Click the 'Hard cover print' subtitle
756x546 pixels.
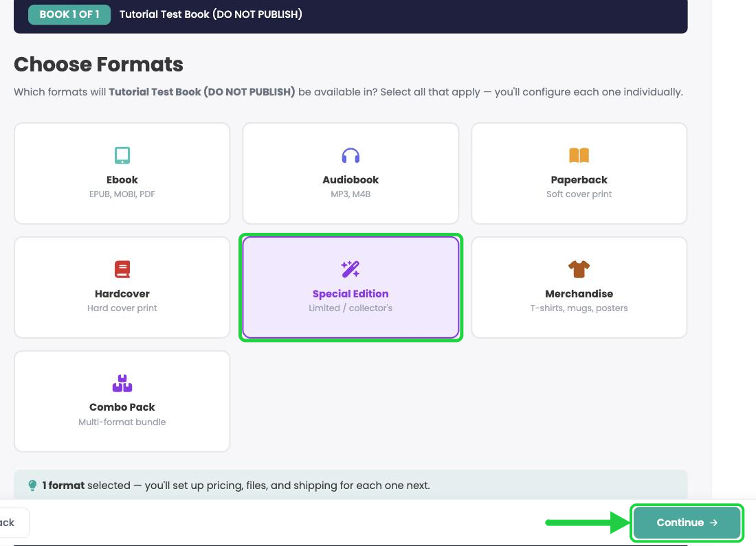pyautogui.click(x=122, y=308)
